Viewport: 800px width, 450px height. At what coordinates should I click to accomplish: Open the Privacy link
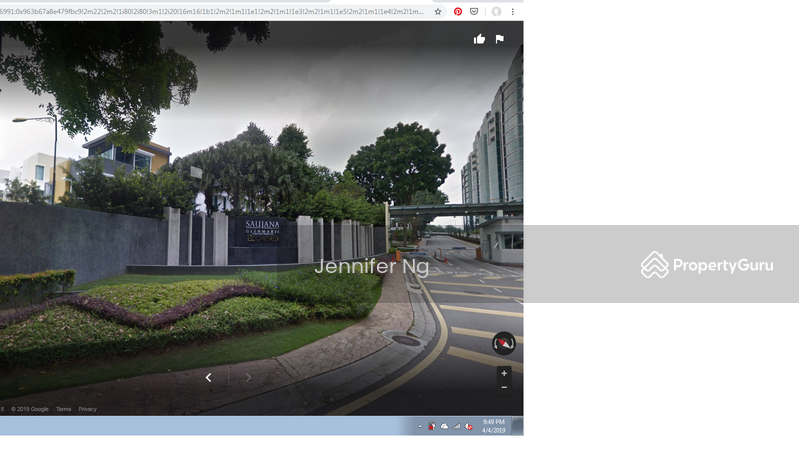87,409
